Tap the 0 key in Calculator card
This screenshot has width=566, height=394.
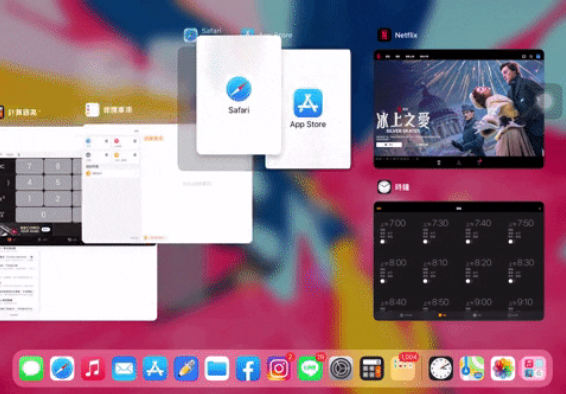[44, 215]
